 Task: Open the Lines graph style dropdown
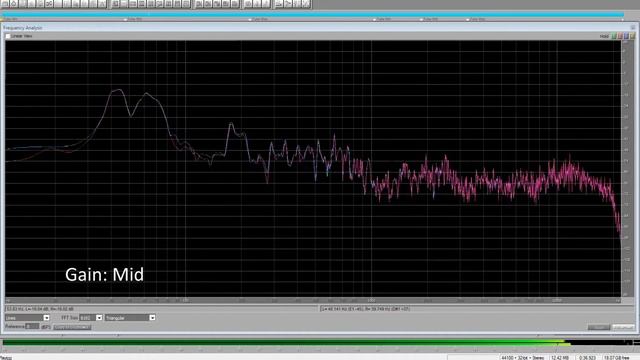click(x=27, y=318)
